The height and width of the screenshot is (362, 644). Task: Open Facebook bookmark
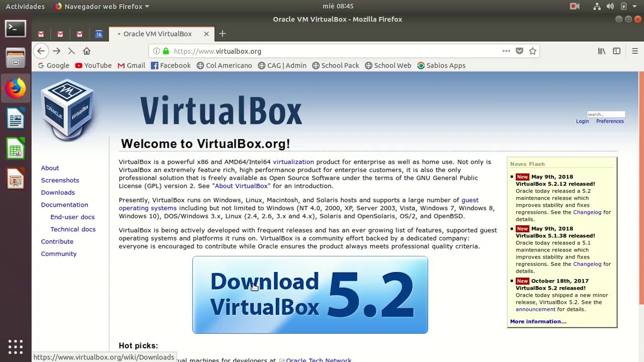tap(171, 65)
